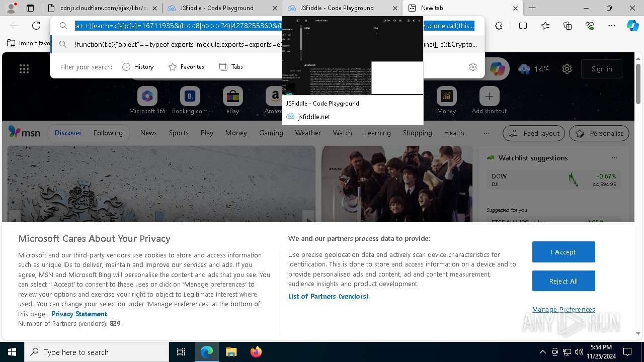644x362 pixels.
Task: Launch Firefox from the taskbar
Action: click(x=256, y=352)
